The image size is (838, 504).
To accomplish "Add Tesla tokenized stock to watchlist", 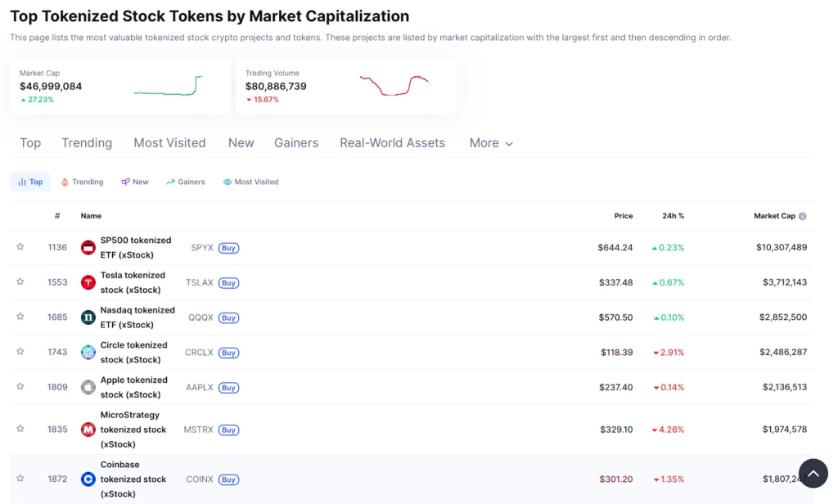I will (x=20, y=282).
